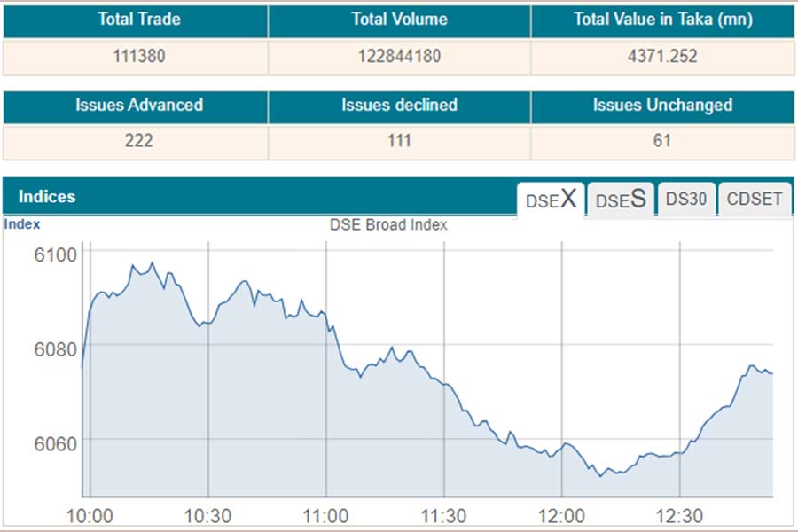Click the 12:30 time axis label
This screenshot has height=532, width=798.
[x=679, y=516]
